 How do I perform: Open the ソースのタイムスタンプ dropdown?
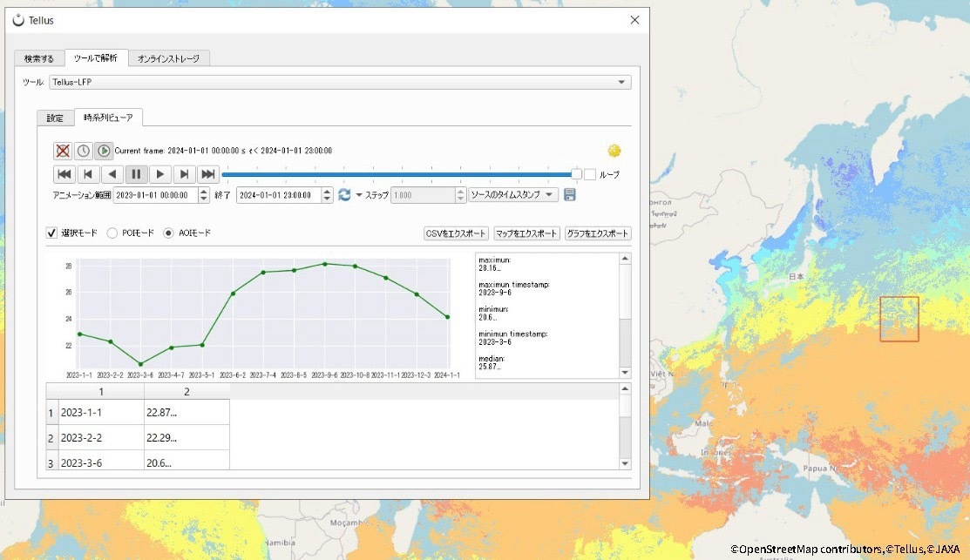pos(513,195)
